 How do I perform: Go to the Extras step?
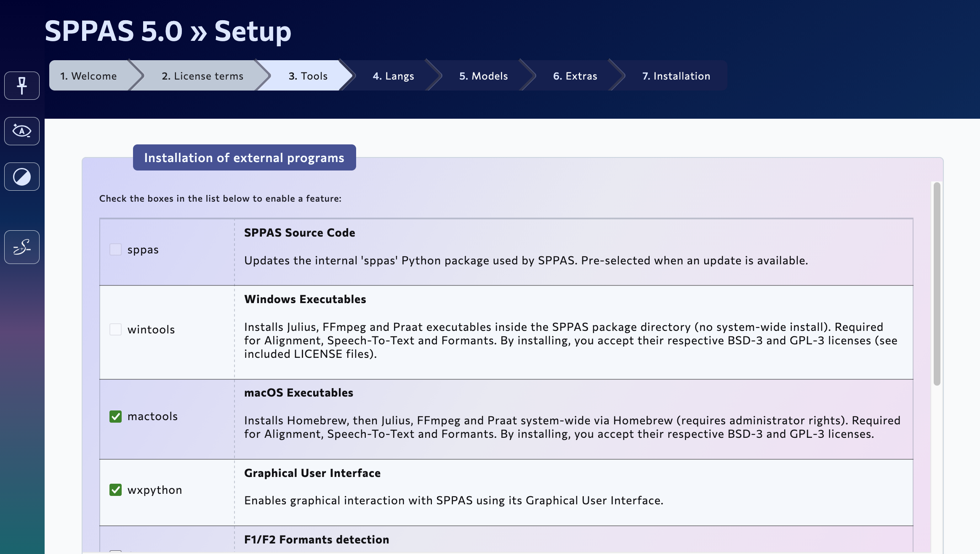tap(575, 76)
